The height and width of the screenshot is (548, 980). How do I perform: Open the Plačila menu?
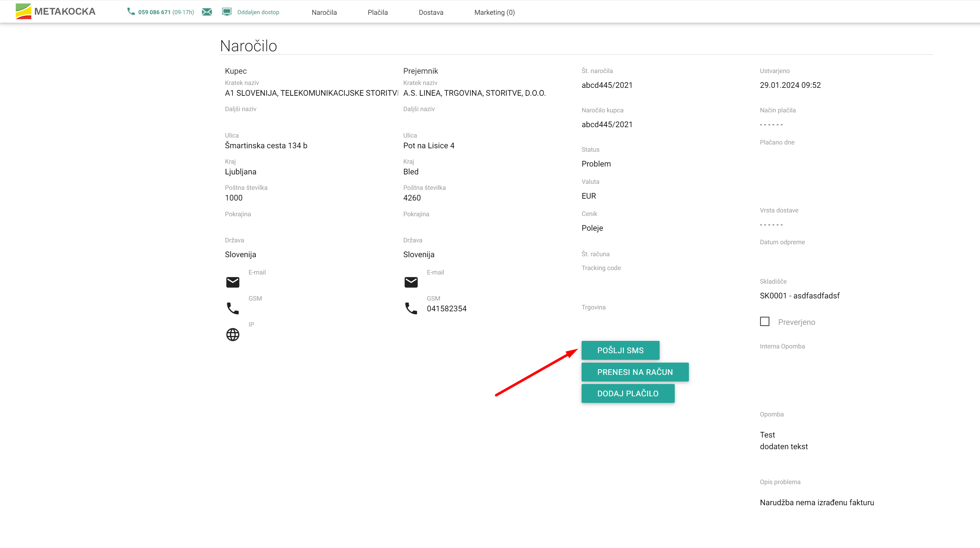377,12
